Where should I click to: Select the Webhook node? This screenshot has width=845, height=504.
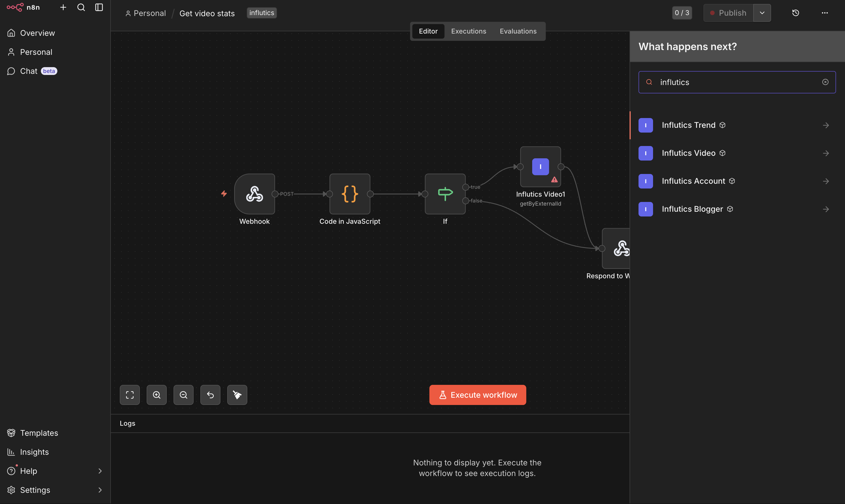point(255,194)
